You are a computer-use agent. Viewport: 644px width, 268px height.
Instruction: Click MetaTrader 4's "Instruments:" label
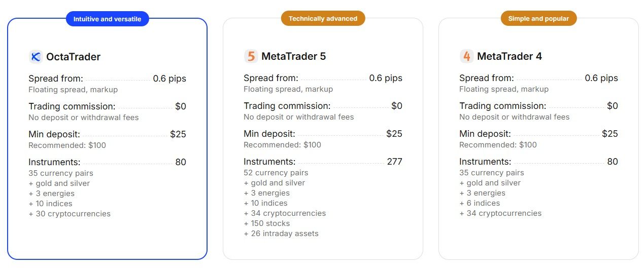coord(485,162)
